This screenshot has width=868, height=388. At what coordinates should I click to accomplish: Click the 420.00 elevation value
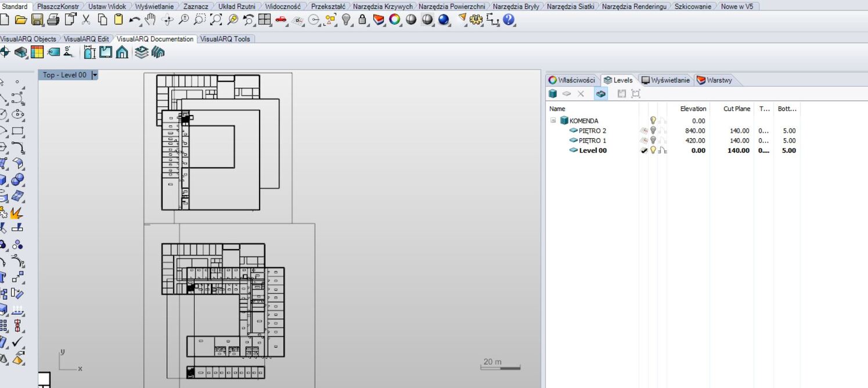point(696,140)
